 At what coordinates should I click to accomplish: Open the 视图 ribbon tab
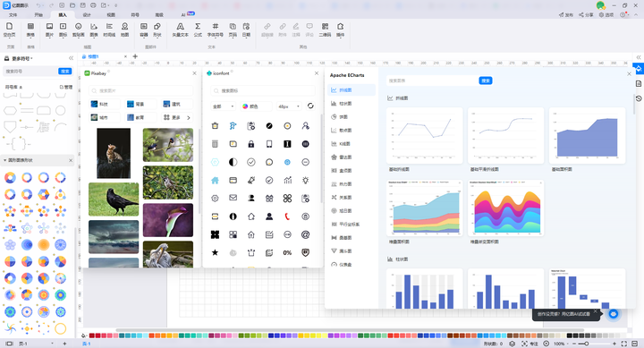tap(111, 15)
